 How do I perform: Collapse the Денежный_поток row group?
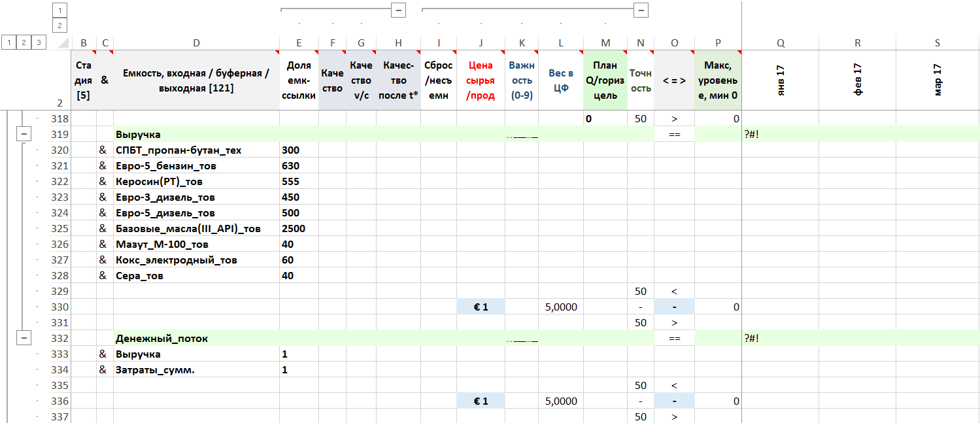pos(24,338)
